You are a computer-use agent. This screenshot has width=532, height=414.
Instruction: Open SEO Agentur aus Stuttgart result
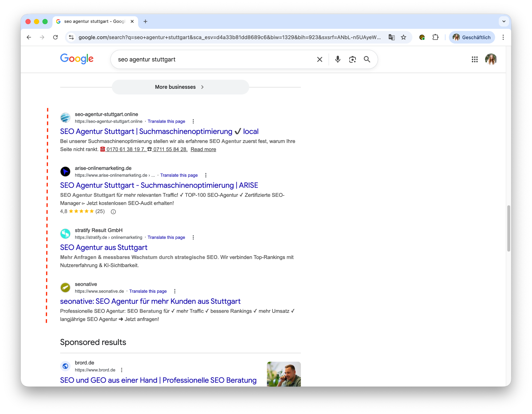tap(103, 247)
